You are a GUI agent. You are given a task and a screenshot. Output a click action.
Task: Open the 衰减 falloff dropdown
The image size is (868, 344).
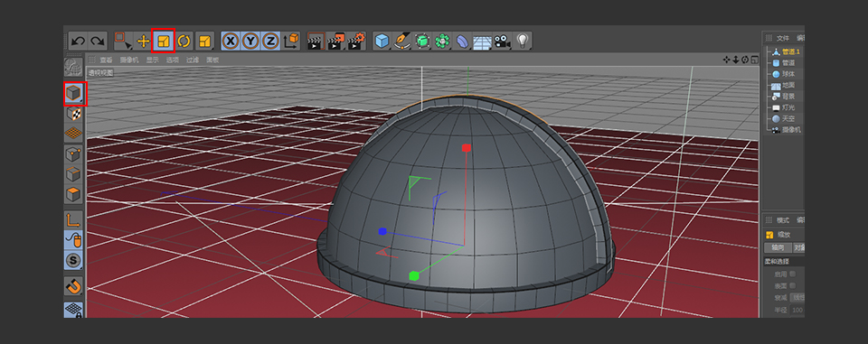click(x=797, y=298)
